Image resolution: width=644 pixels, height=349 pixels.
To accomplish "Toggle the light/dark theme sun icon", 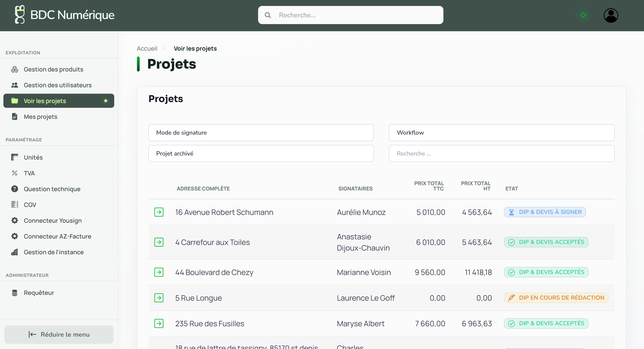I will point(583,15).
